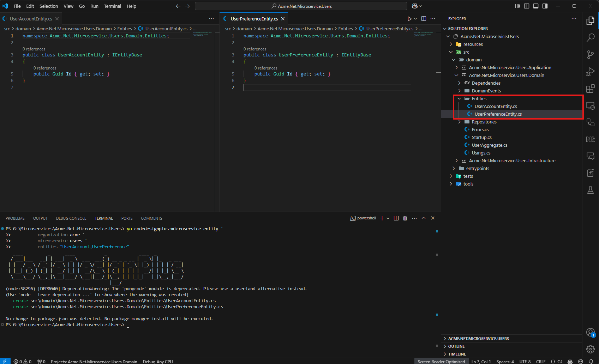
Task: Toggle the bottom panel visibility
Action: point(536,6)
